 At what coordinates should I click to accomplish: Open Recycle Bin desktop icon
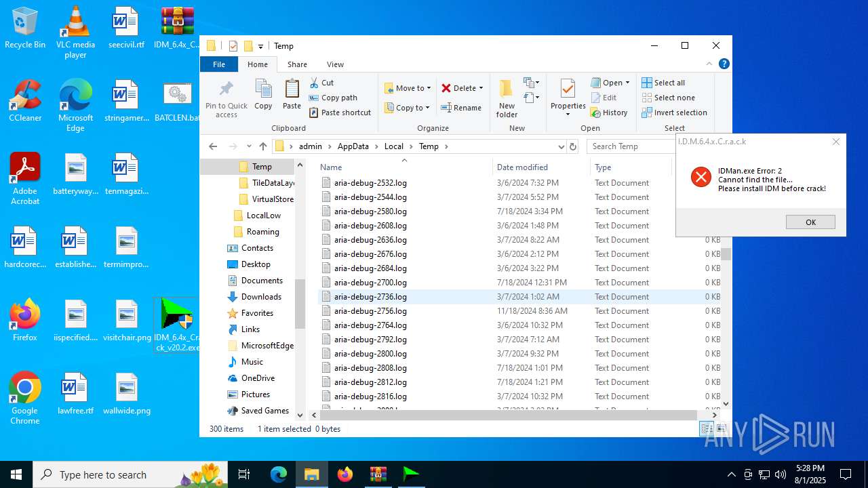click(25, 28)
